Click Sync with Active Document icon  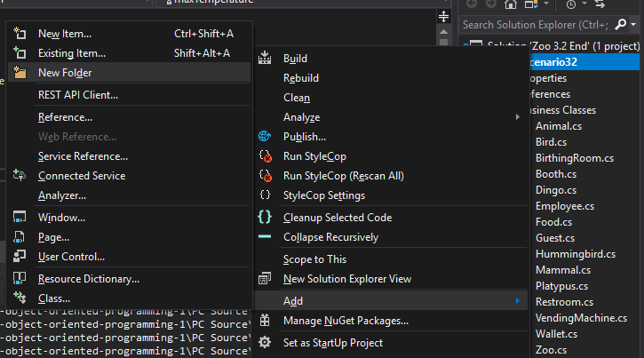click(x=600, y=4)
